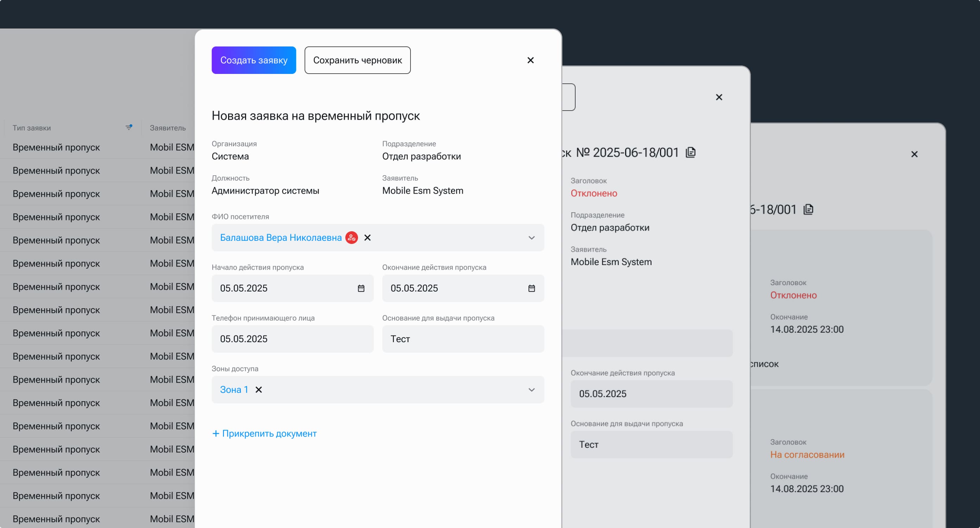Click the На согласовании status in right panel
The image size is (980, 528).
(807, 454)
